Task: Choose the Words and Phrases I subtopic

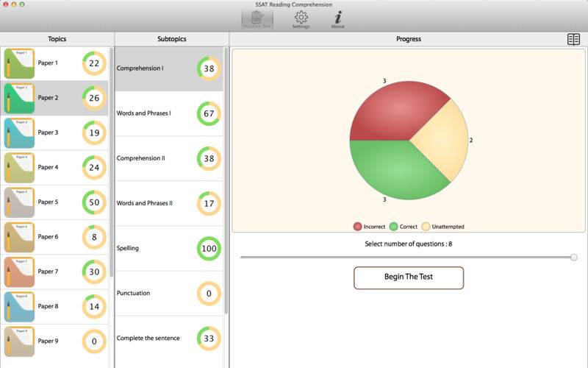Action: pos(169,113)
